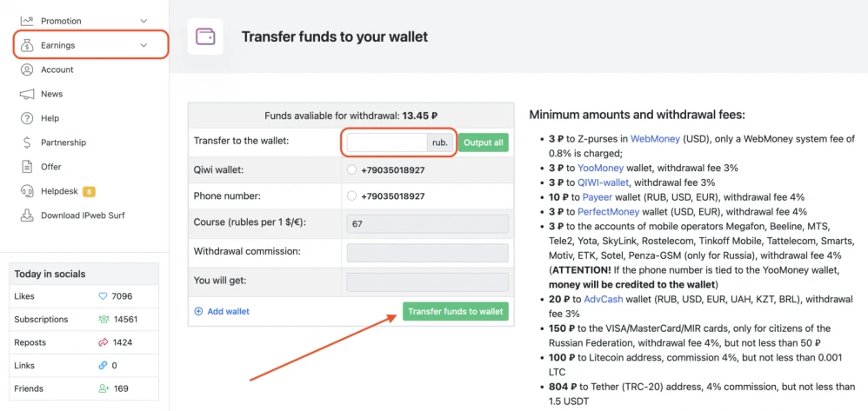Expand the Promotion menu chevron
This screenshot has width=868, height=411.
pyautogui.click(x=144, y=21)
